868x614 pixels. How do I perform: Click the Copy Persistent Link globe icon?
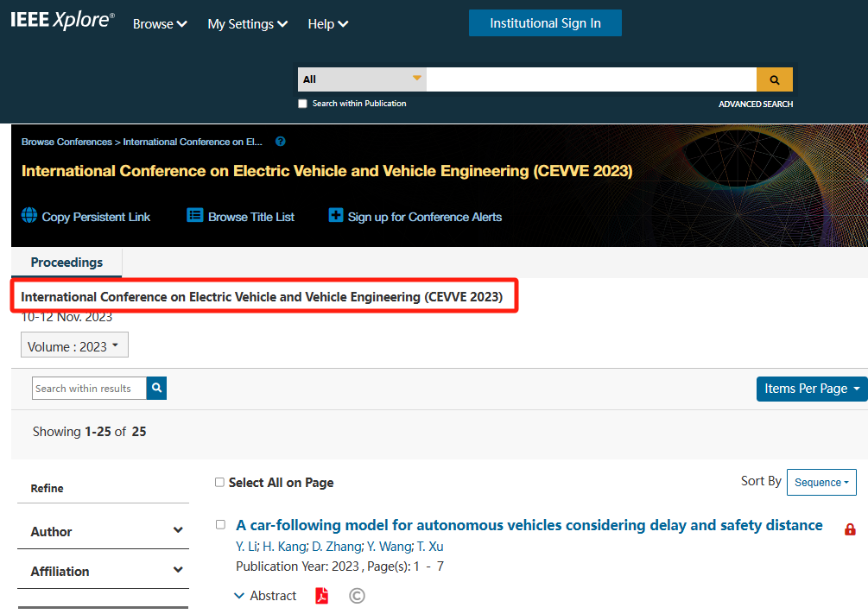[29, 216]
